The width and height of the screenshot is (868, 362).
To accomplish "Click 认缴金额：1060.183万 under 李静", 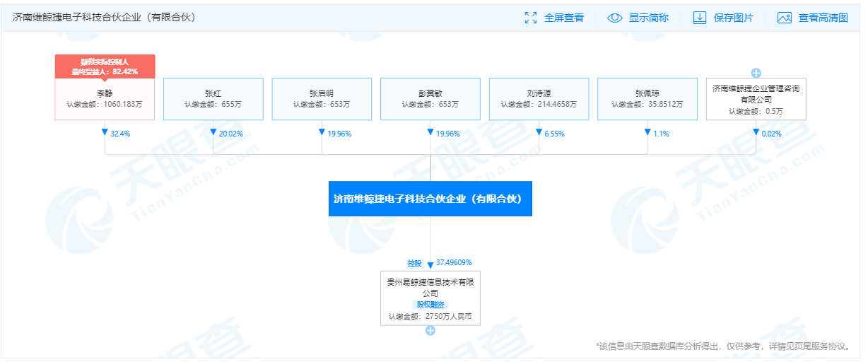I will tap(105, 104).
